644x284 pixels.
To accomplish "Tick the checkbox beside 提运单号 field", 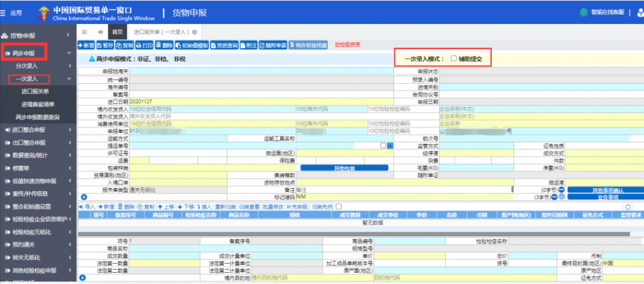I will click(x=383, y=145).
